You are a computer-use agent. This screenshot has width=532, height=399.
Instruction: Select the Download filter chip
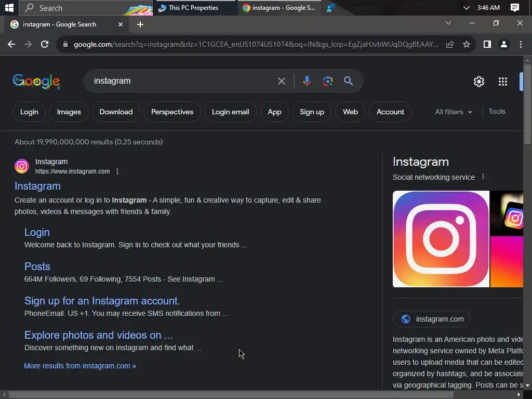coord(116,112)
